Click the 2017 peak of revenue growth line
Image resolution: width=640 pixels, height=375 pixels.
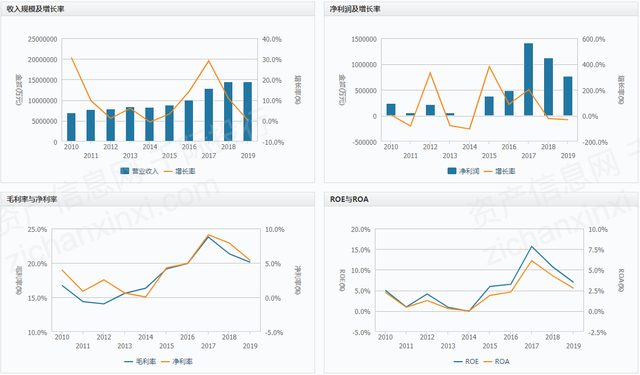tap(209, 61)
